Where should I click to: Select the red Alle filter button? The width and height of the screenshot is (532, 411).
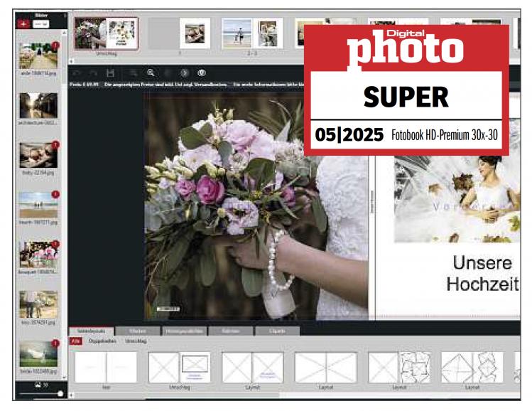76,341
